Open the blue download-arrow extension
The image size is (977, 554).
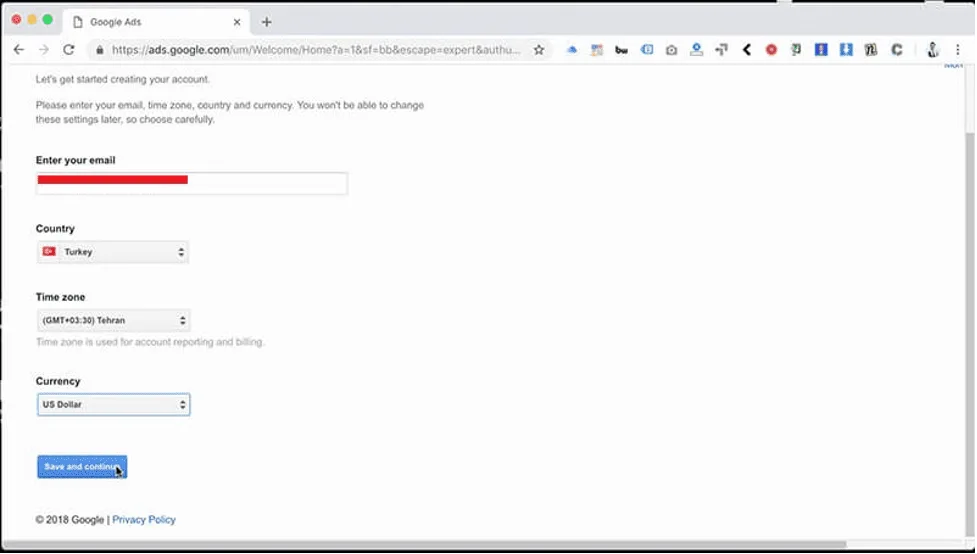(846, 50)
